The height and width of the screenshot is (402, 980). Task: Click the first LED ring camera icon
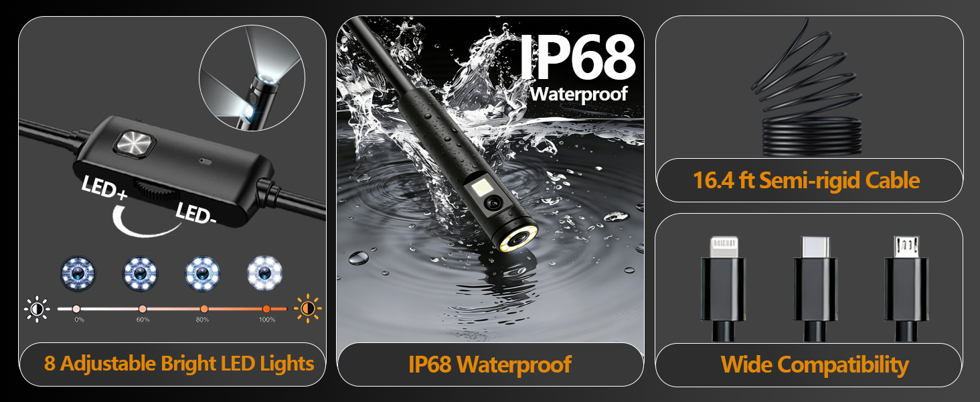pyautogui.click(x=77, y=272)
